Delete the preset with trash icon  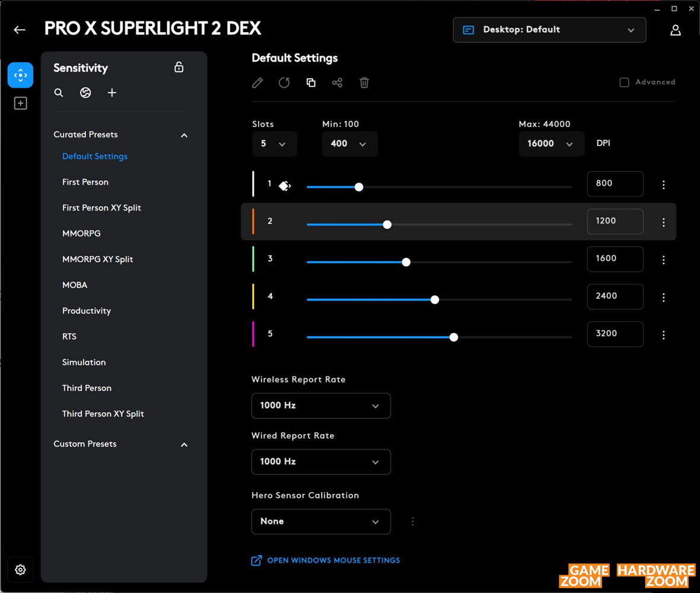pyautogui.click(x=364, y=82)
